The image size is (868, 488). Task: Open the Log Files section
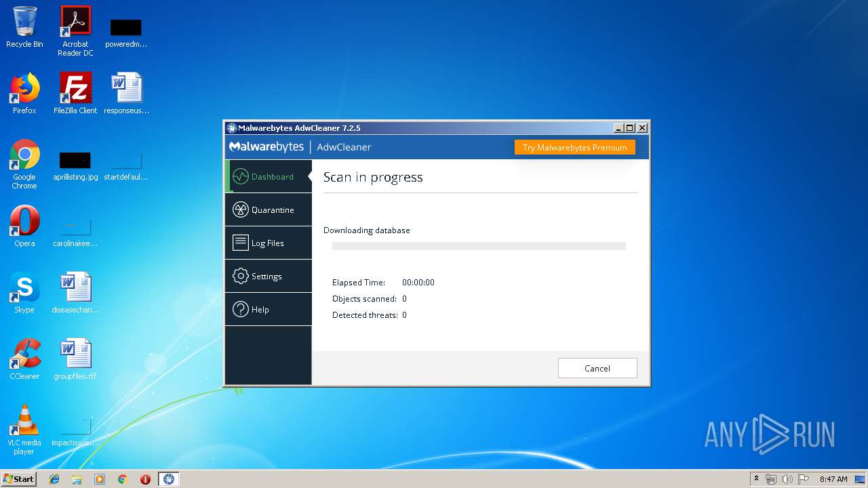coord(269,243)
